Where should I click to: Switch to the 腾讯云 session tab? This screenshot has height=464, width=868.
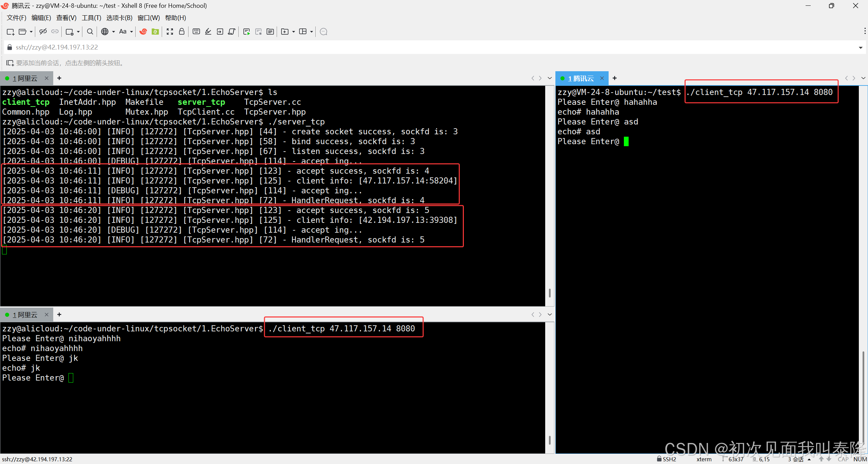[581, 78]
